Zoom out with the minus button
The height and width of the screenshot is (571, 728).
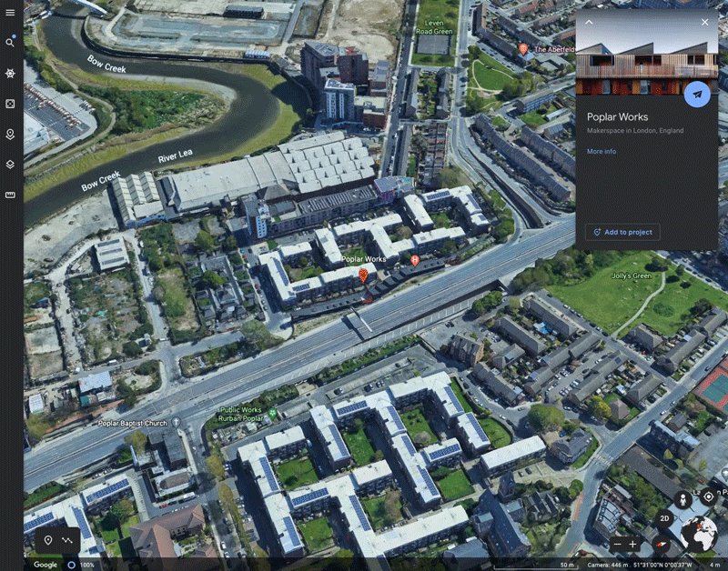[x=617, y=544]
